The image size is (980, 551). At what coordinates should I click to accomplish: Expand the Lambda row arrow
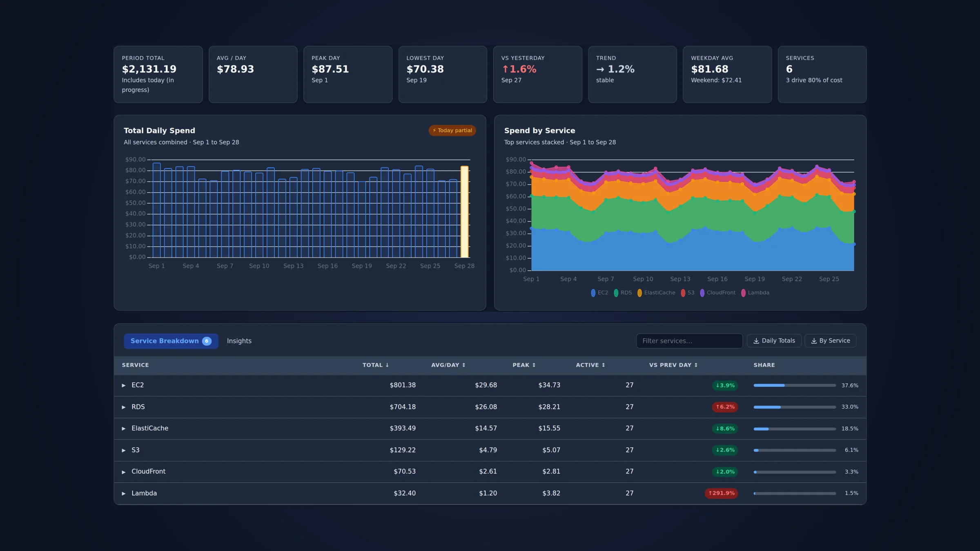coord(124,493)
